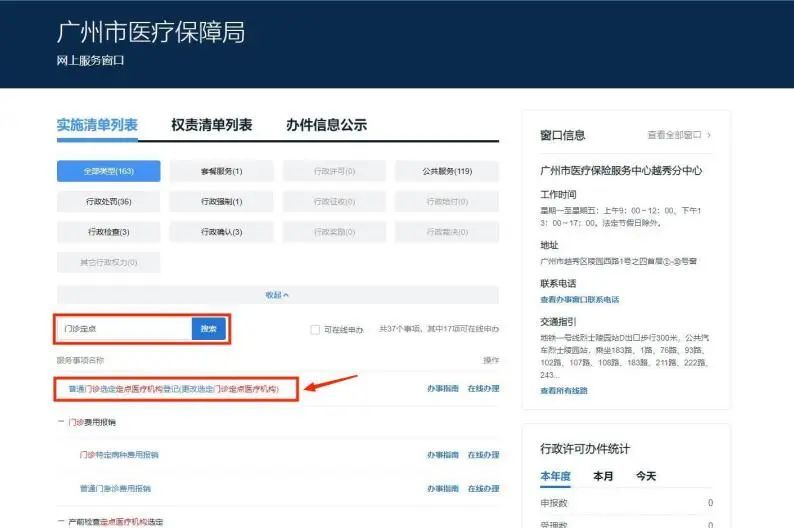The image size is (794, 528).
Task: Open the 权责清单列表 tab
Action: click(212, 125)
